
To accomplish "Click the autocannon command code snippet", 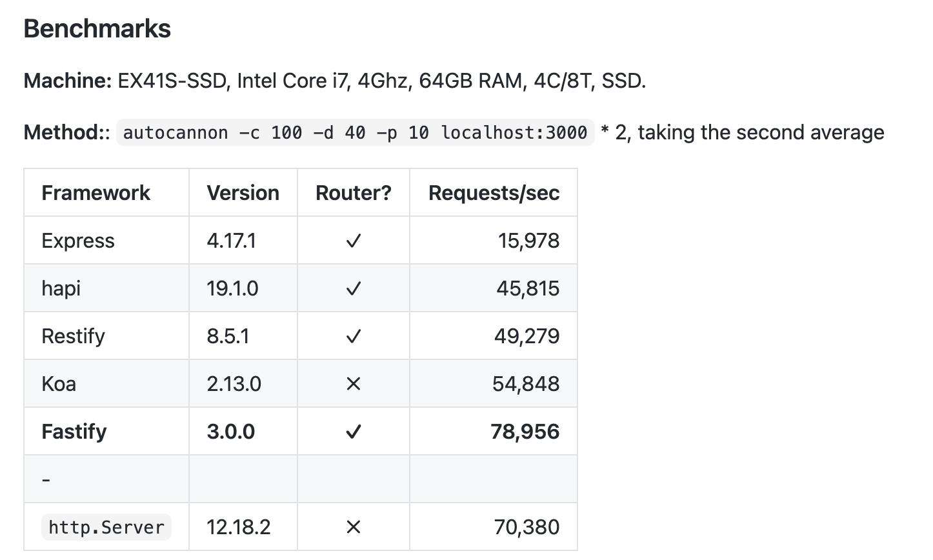I will [x=355, y=133].
